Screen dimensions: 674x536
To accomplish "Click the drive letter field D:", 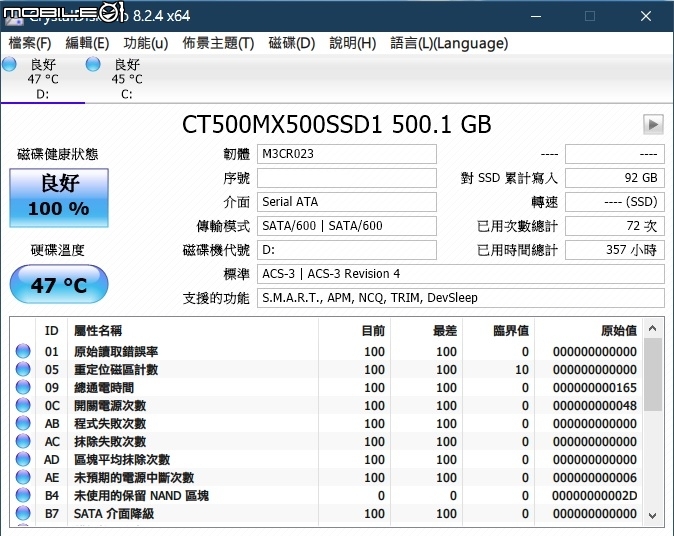I will click(346, 250).
